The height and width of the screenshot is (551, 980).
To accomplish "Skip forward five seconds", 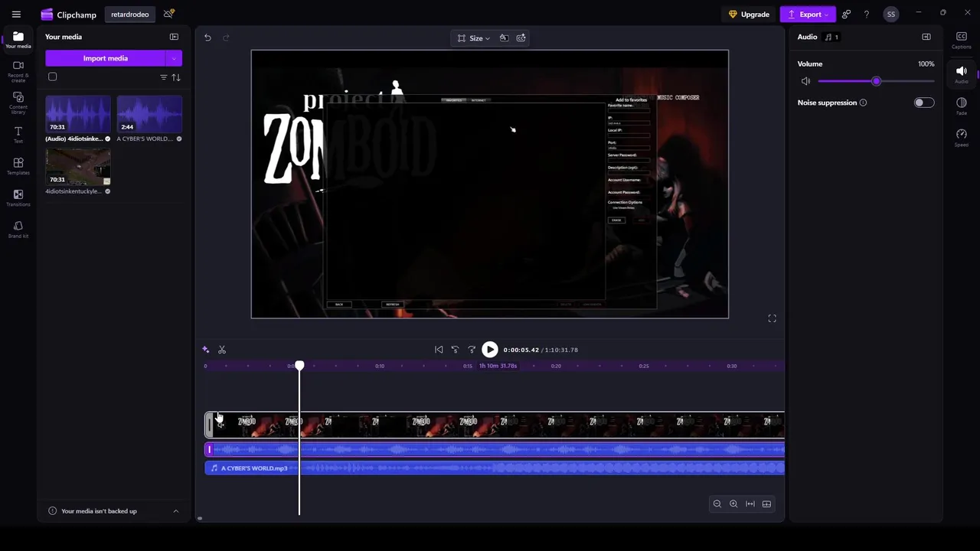I will 472,350.
